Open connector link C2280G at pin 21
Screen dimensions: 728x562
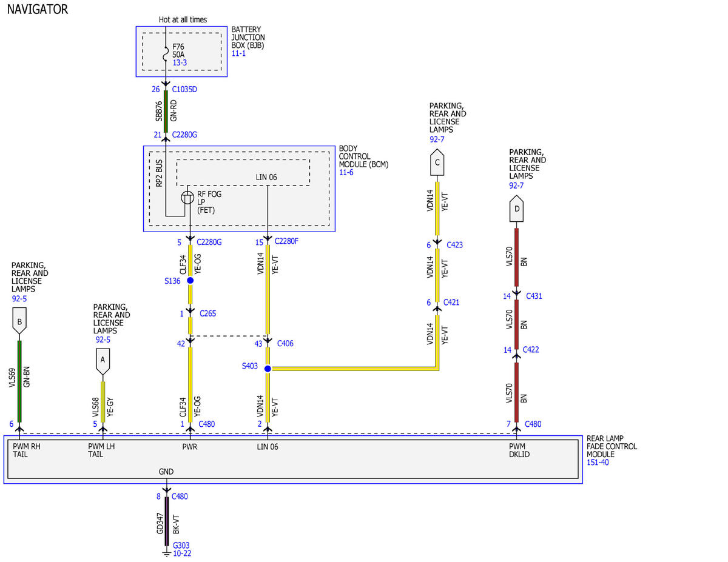[x=184, y=135]
